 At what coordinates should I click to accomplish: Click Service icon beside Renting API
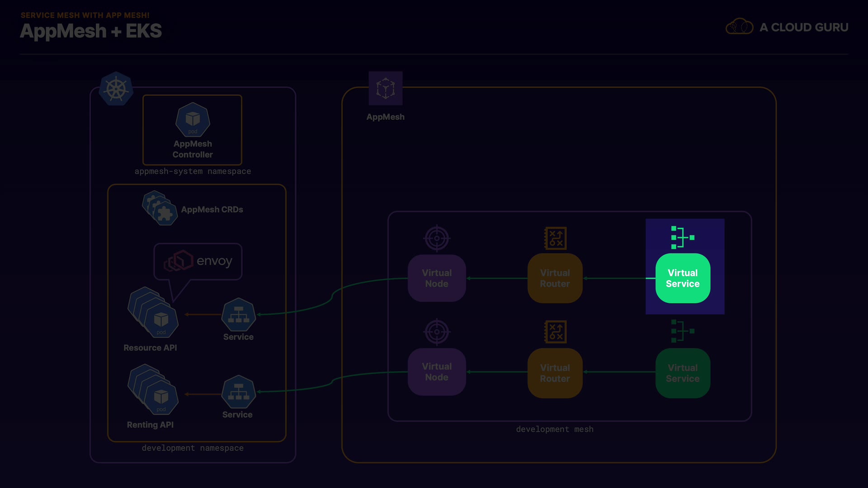tap(238, 392)
